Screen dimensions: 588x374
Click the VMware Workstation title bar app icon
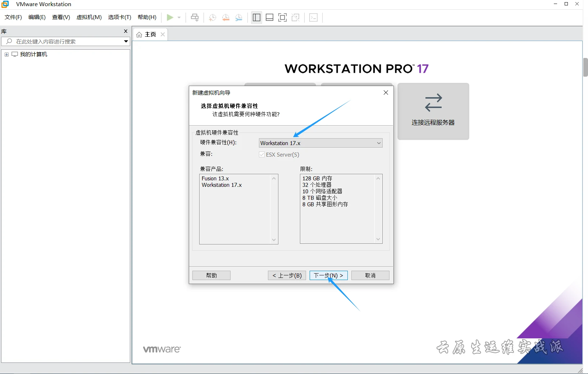click(5, 4)
